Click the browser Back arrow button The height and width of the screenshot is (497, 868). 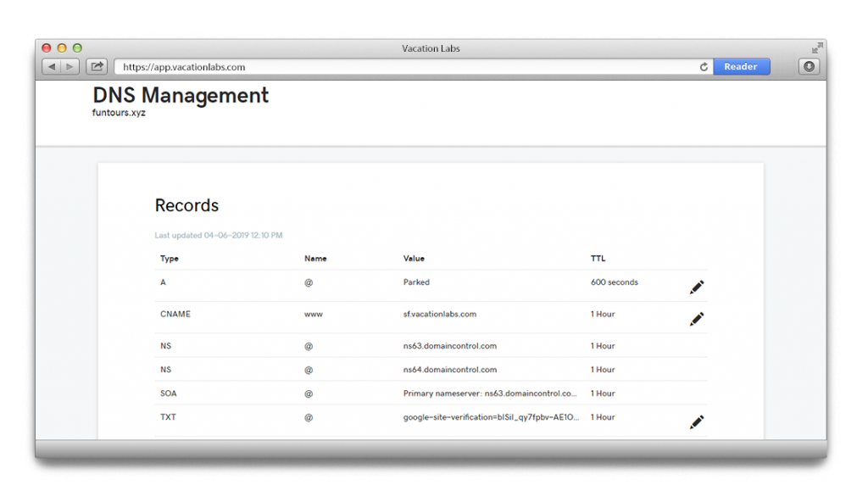[51, 66]
